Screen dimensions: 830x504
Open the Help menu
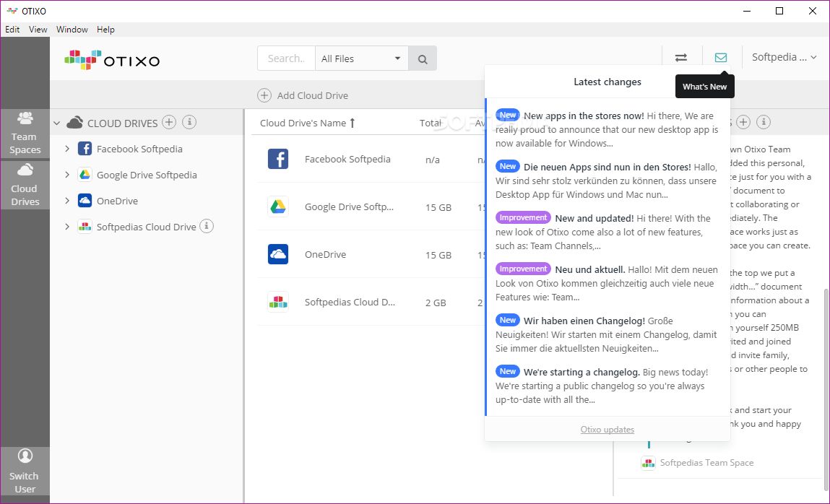(105, 29)
